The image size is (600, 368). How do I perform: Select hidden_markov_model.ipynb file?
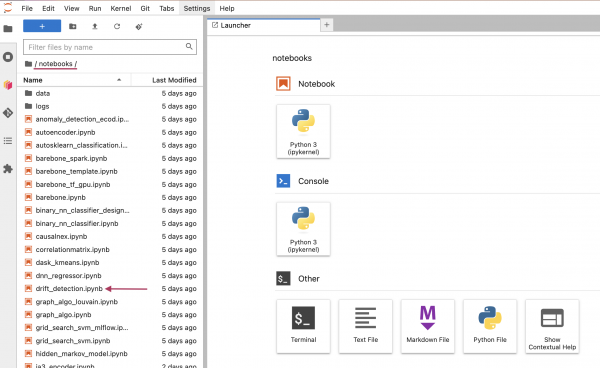coord(110,354)
